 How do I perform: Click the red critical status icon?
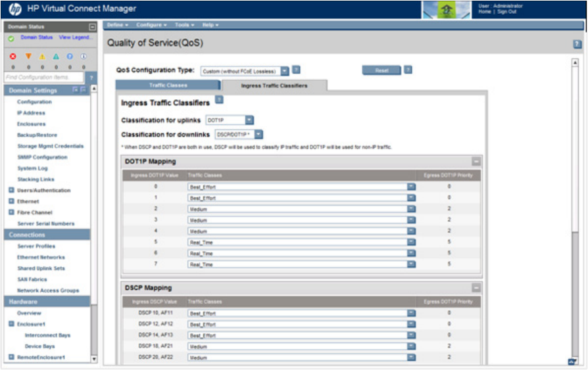(13, 57)
